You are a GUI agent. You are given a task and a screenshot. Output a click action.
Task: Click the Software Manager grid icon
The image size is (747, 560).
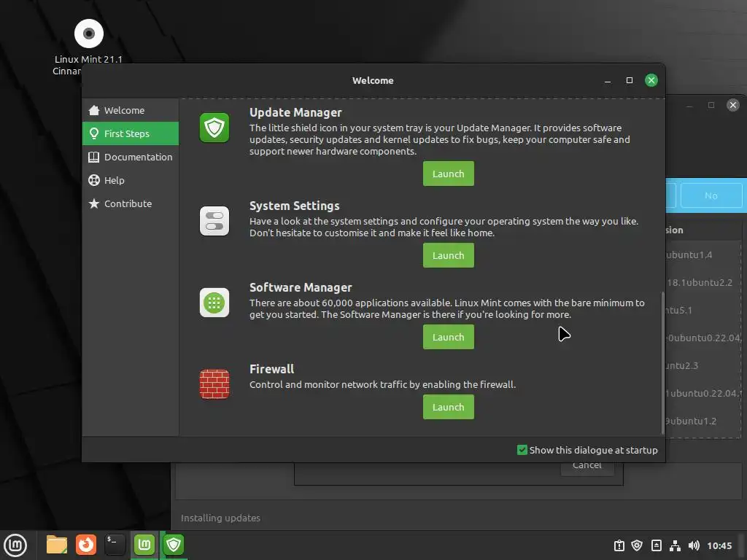pyautogui.click(x=214, y=303)
